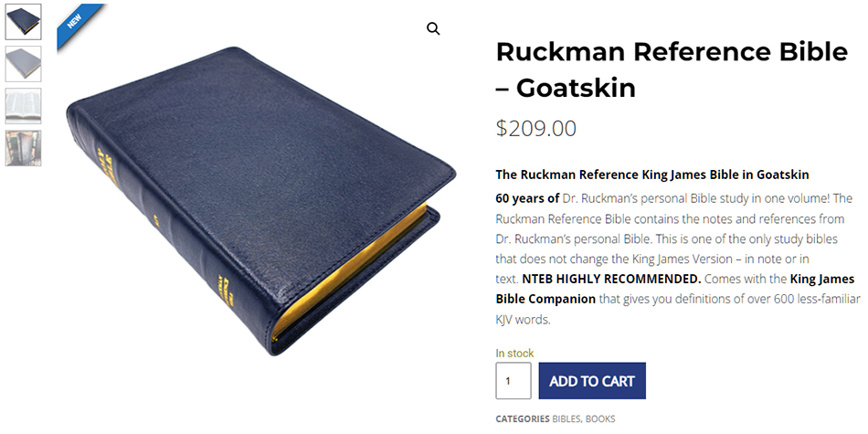Open the BOOKS category link

(600, 419)
